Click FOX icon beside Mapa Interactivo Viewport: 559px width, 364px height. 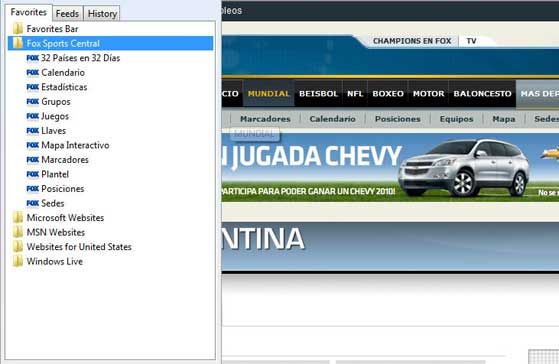click(x=32, y=145)
